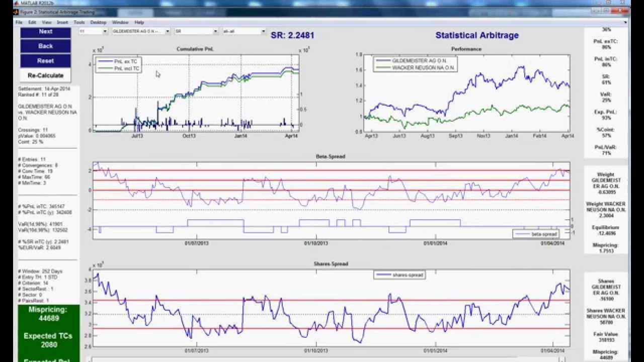
Task: Open the View menu
Action: coord(47,23)
